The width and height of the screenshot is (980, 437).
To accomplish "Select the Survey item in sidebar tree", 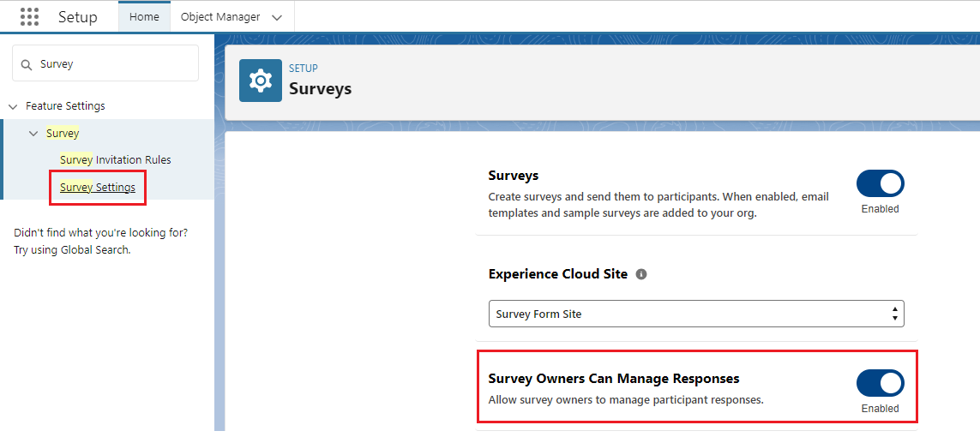I will coord(63,133).
